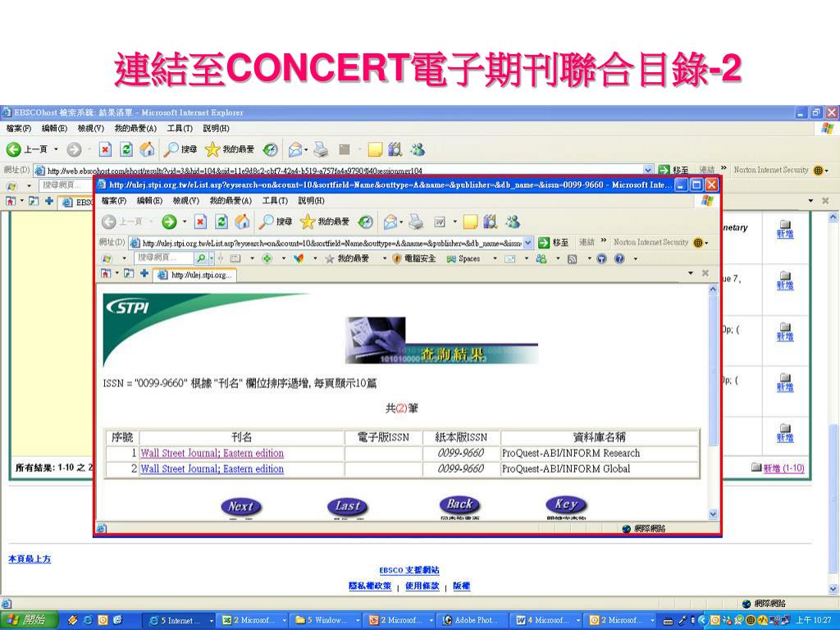Click 搜尋 search magnifier in STPI window

point(267,221)
